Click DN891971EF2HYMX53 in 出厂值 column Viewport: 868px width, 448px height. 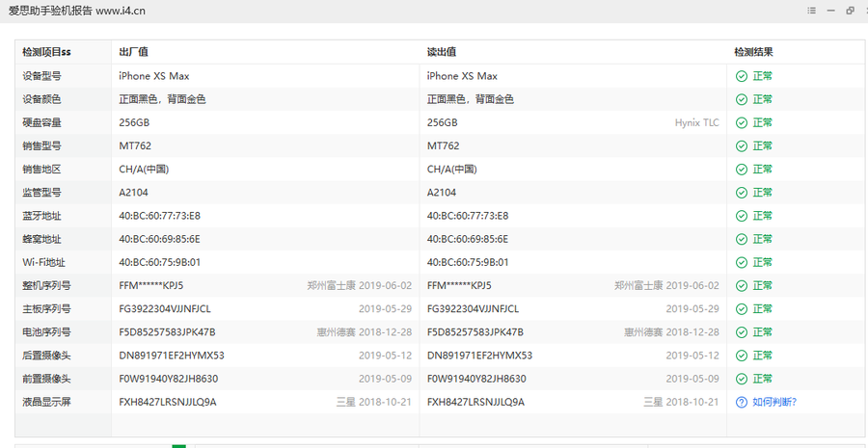(172, 356)
